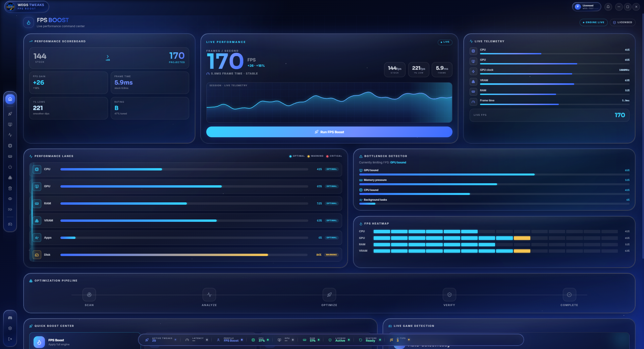Click the FPS Boost flame header icon
This screenshot has height=349, width=644.
pyautogui.click(x=29, y=22)
